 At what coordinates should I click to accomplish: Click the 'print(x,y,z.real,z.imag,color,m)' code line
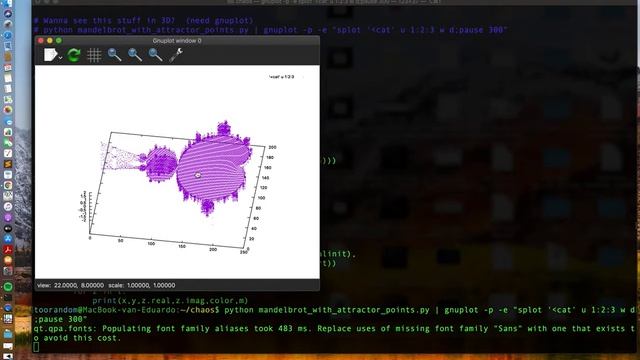click(170, 300)
